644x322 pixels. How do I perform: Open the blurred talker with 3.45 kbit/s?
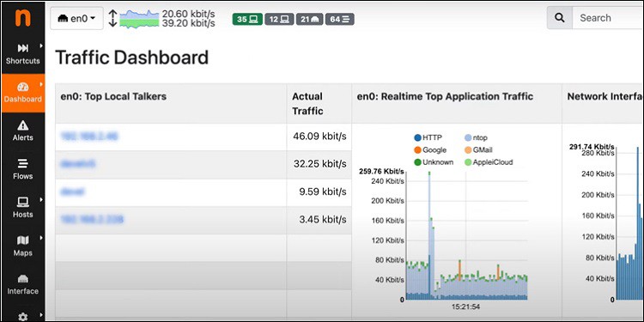point(92,219)
